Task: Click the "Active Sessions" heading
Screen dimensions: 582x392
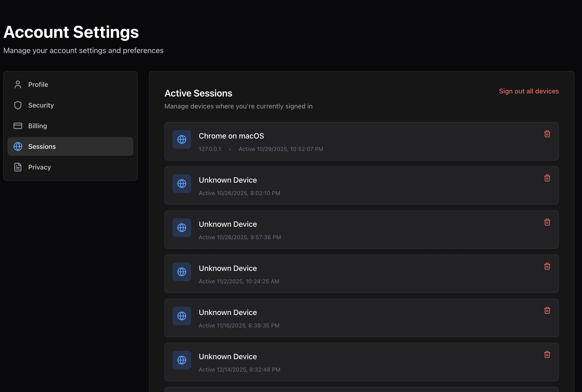Action: [198, 93]
